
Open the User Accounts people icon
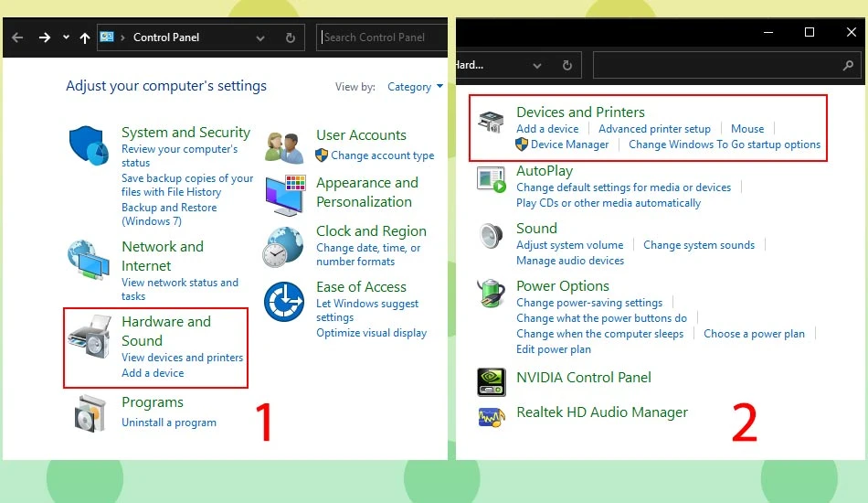point(284,147)
